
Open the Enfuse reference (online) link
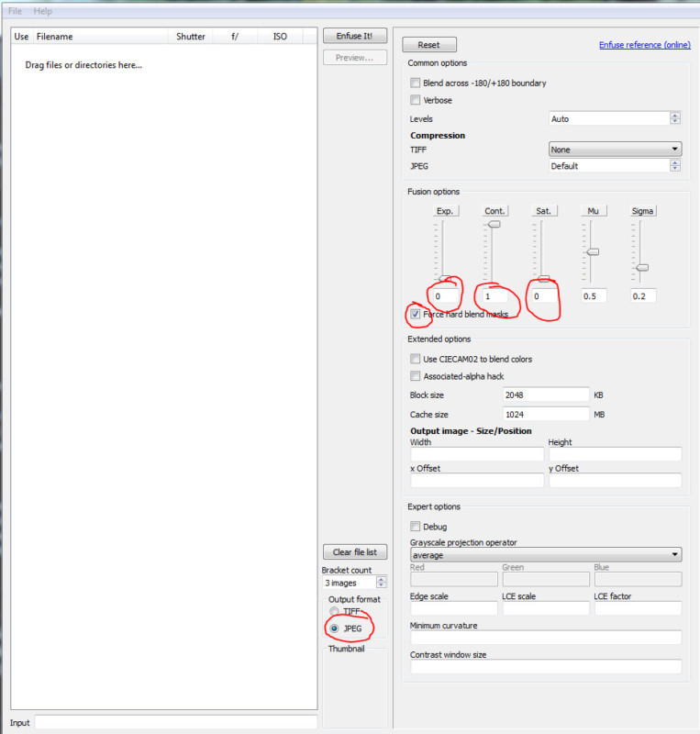click(x=645, y=45)
